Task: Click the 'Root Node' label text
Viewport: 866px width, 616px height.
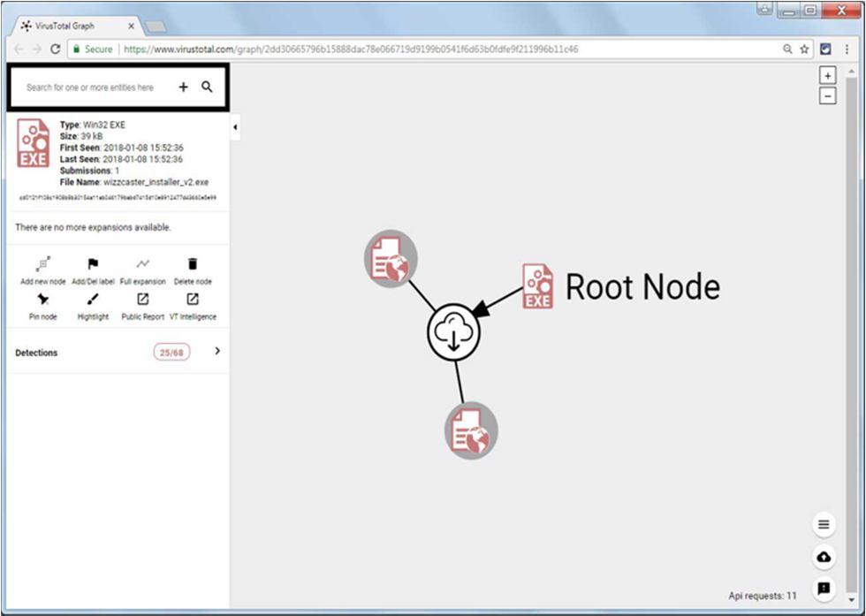Action: [x=643, y=286]
